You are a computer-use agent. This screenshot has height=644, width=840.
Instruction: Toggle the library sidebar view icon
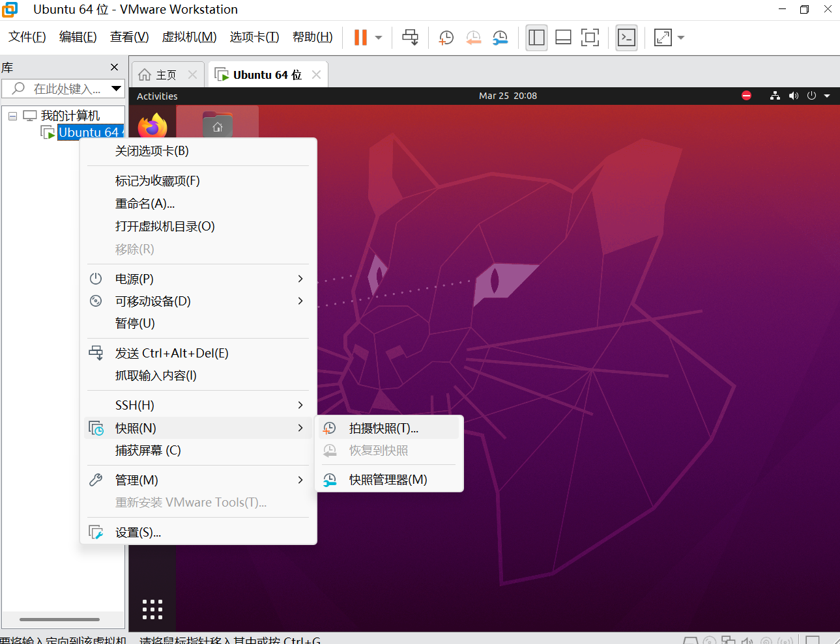(536, 37)
